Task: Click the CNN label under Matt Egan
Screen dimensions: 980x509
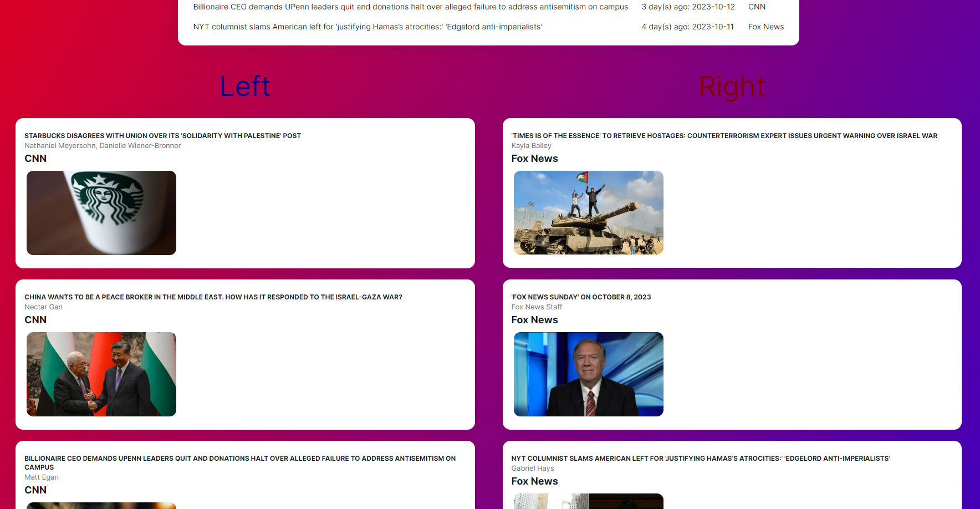Action: (35, 490)
